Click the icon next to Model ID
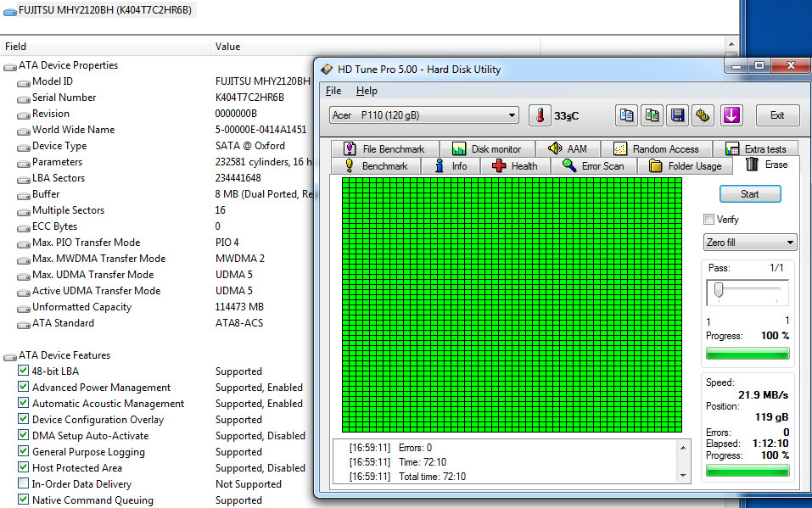The image size is (812, 508). pos(23,82)
